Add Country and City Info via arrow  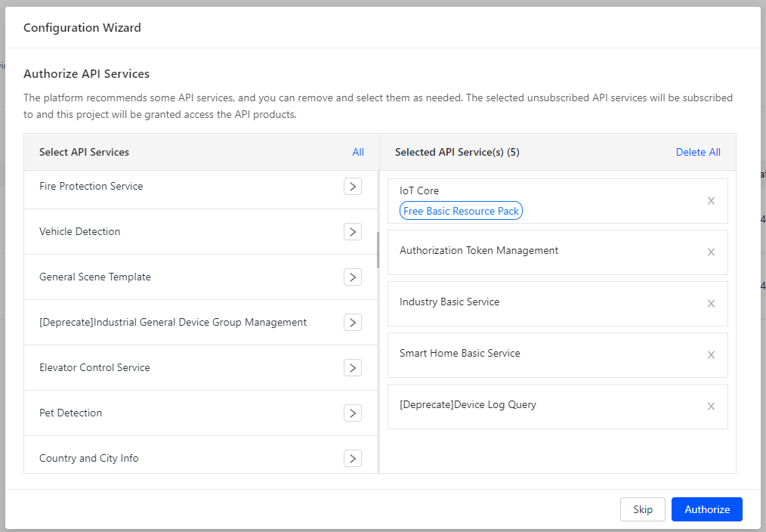click(352, 459)
